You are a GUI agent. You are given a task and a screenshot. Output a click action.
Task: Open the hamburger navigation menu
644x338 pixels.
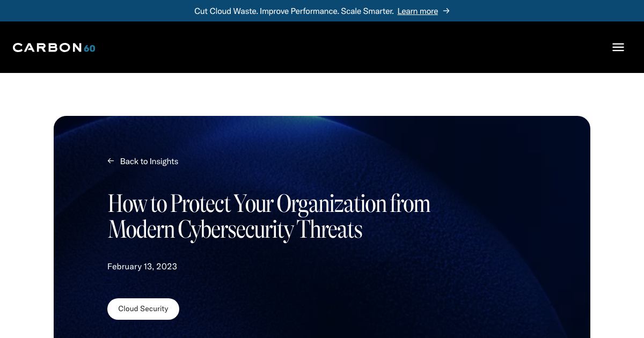pos(618,47)
